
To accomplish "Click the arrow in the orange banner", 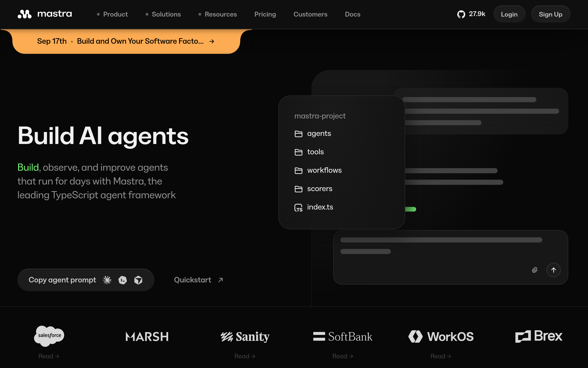I will [212, 41].
